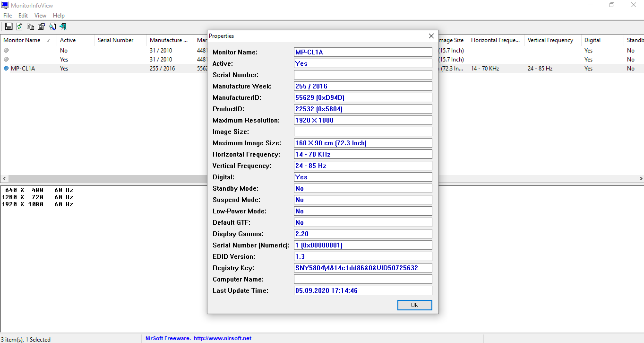Click the Maximum Image Size field in Properties
This screenshot has height=343, width=644.
[x=363, y=143]
